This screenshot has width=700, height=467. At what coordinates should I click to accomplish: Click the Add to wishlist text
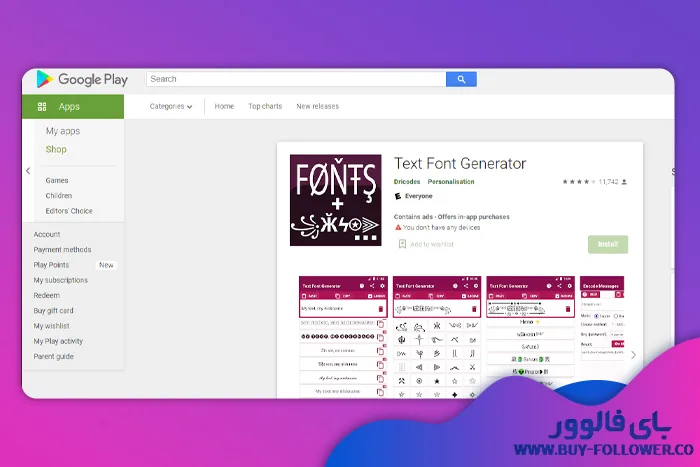432,244
